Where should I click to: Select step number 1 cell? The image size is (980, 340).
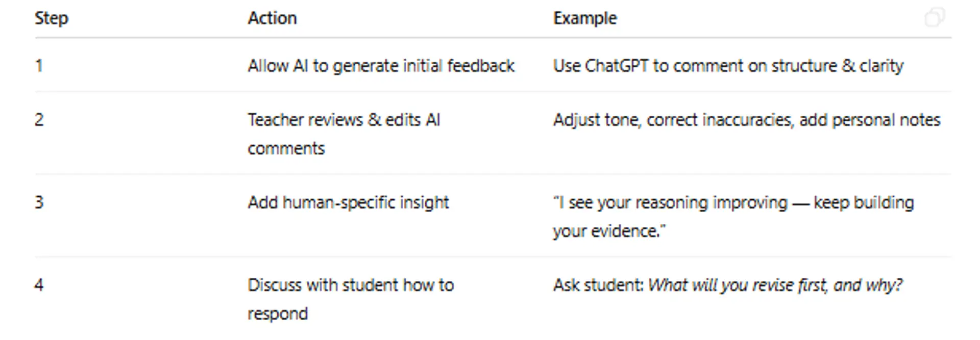[39, 66]
